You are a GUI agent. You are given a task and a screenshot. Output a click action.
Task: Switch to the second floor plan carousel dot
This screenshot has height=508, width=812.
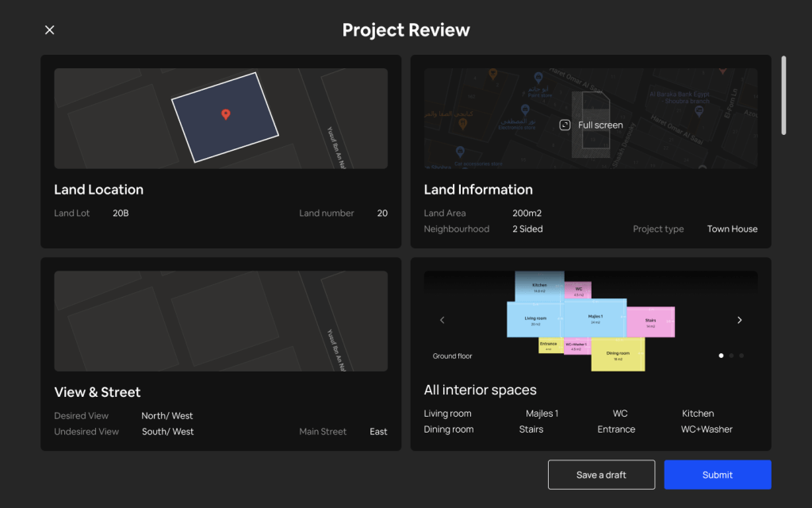pyautogui.click(x=731, y=356)
